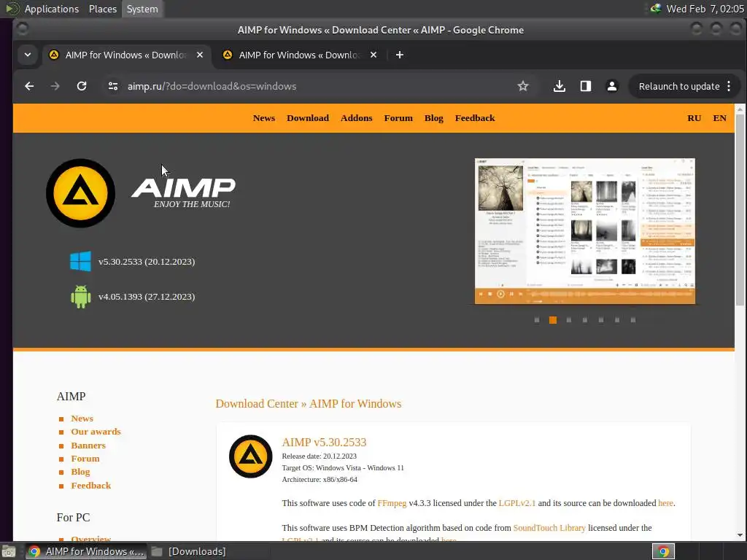Open News in the AIMP sidebar
The image size is (747, 560).
pyautogui.click(x=82, y=419)
